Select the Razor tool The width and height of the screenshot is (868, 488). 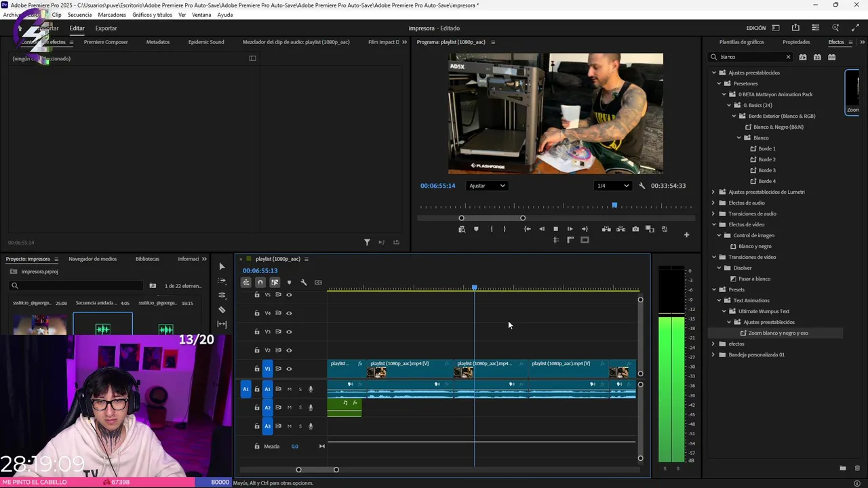222,310
